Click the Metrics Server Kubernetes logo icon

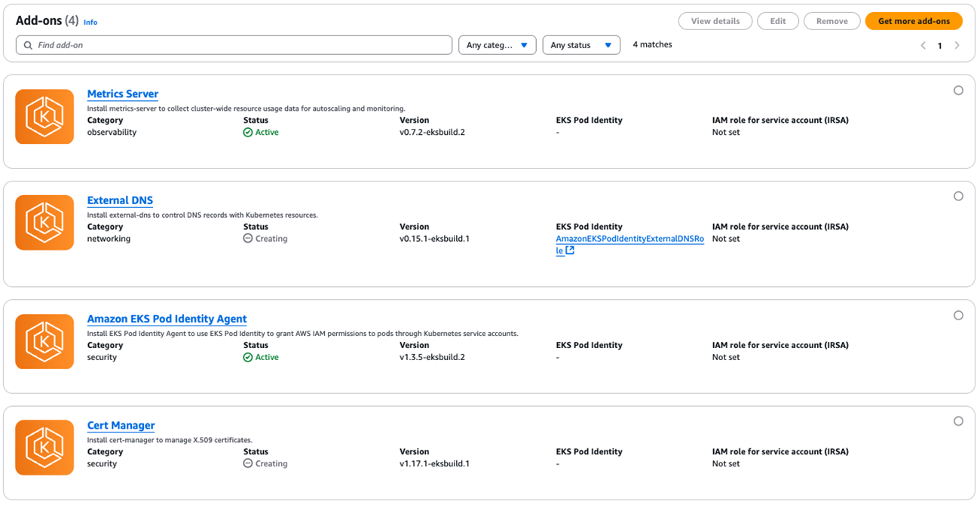click(44, 116)
